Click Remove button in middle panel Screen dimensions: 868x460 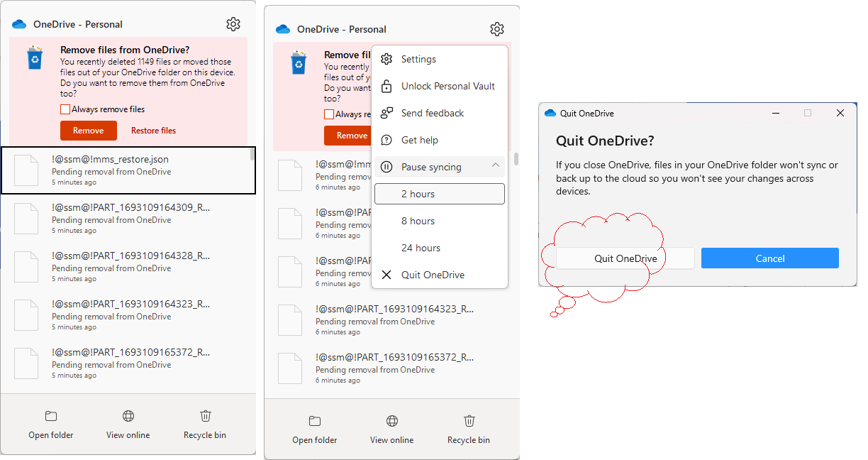click(x=347, y=136)
